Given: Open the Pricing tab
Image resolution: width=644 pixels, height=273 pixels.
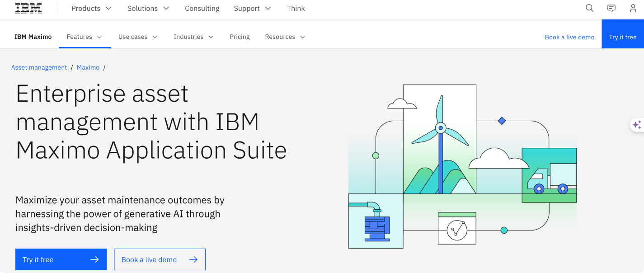Looking at the screenshot, I should point(240,37).
